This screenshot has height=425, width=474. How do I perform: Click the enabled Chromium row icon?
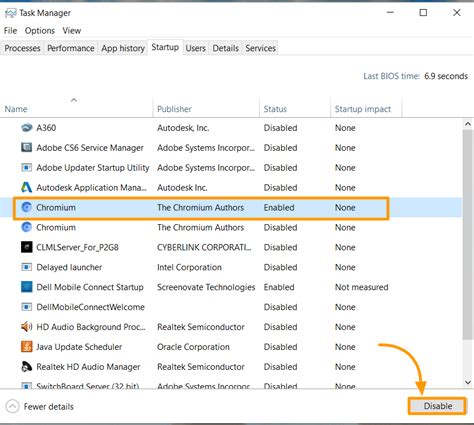pyautogui.click(x=27, y=207)
